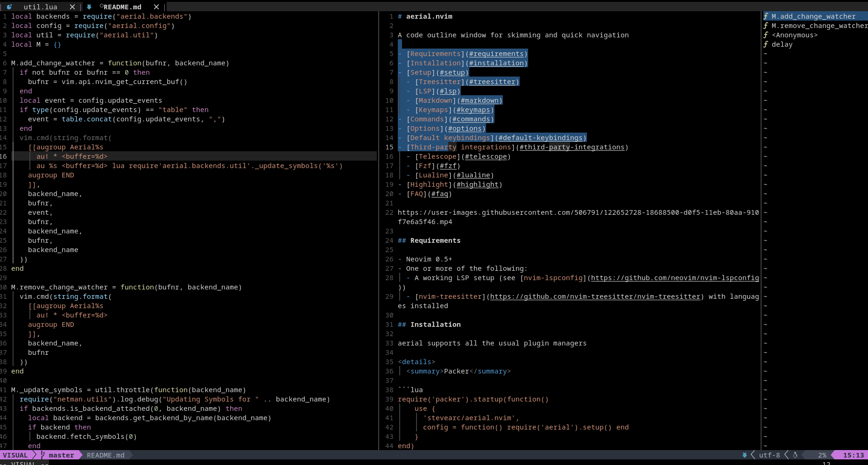Switch to the util.lua tab
The image size is (868, 465).
pos(41,7)
